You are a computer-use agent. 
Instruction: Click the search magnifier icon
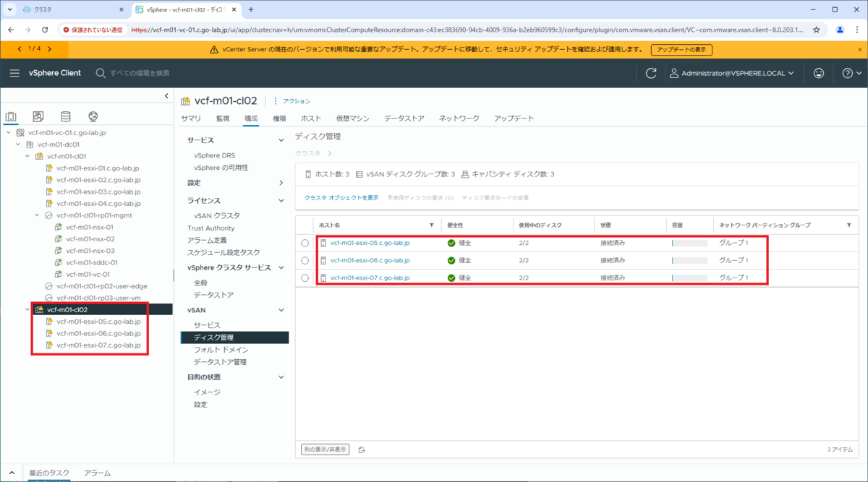point(101,73)
